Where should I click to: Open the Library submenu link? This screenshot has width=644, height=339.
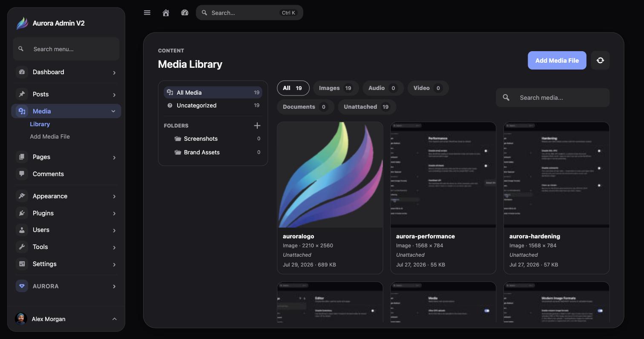[40, 124]
